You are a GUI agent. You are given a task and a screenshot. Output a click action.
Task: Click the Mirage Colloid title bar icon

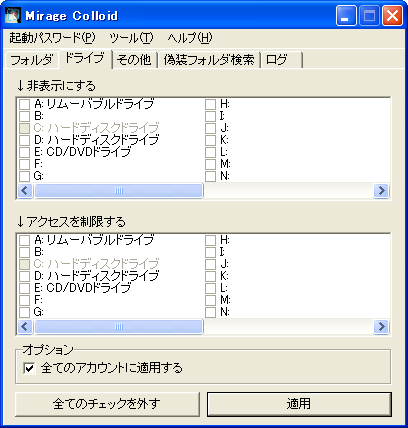(x=13, y=16)
